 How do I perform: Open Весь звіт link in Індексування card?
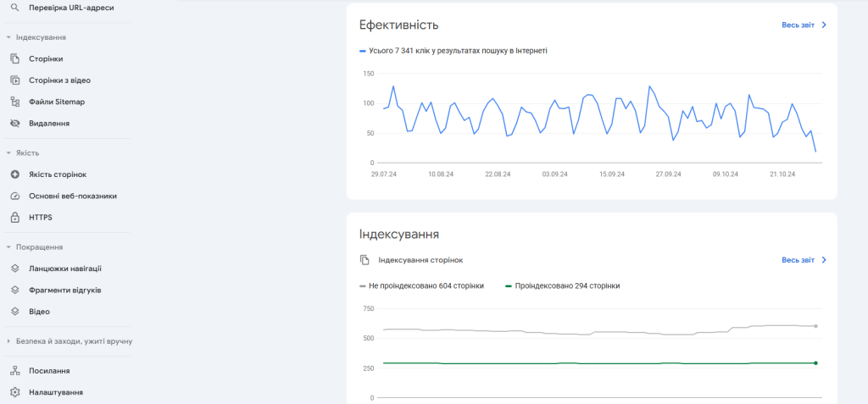click(x=803, y=260)
